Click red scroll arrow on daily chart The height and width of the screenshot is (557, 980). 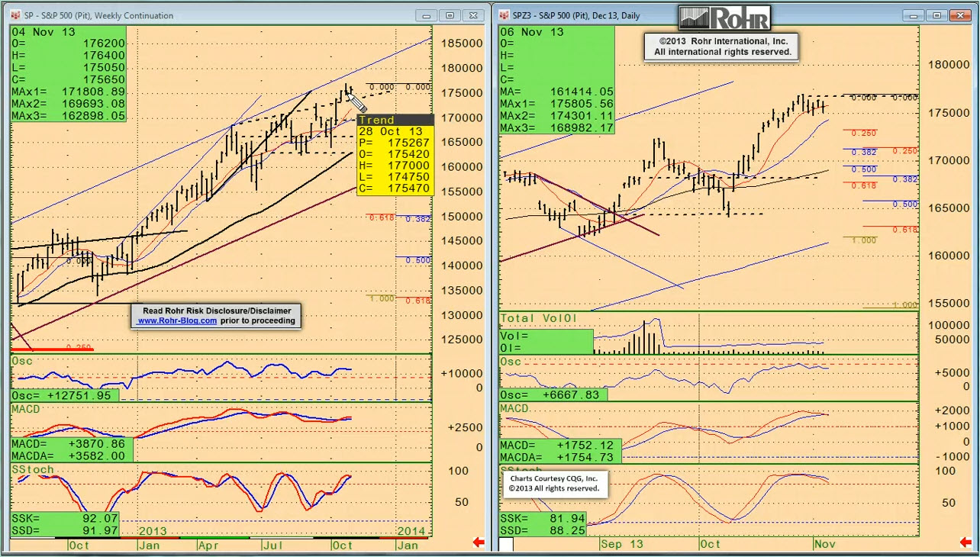pyautogui.click(x=968, y=543)
